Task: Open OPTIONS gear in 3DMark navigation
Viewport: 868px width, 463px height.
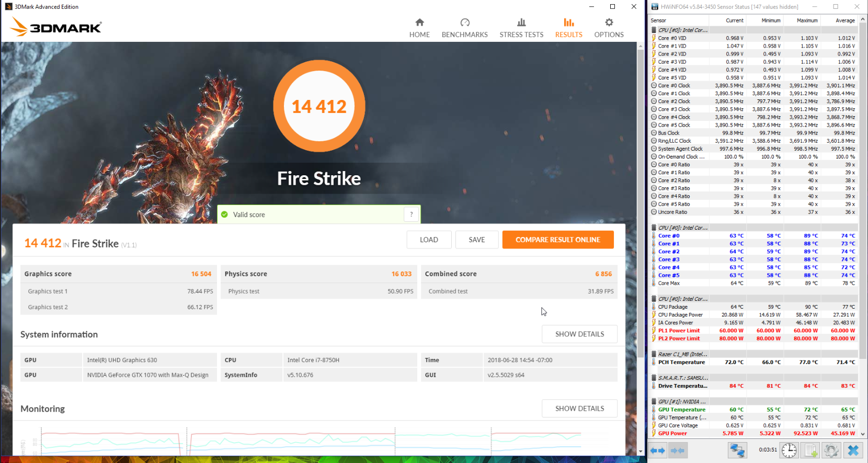Action: tap(609, 28)
